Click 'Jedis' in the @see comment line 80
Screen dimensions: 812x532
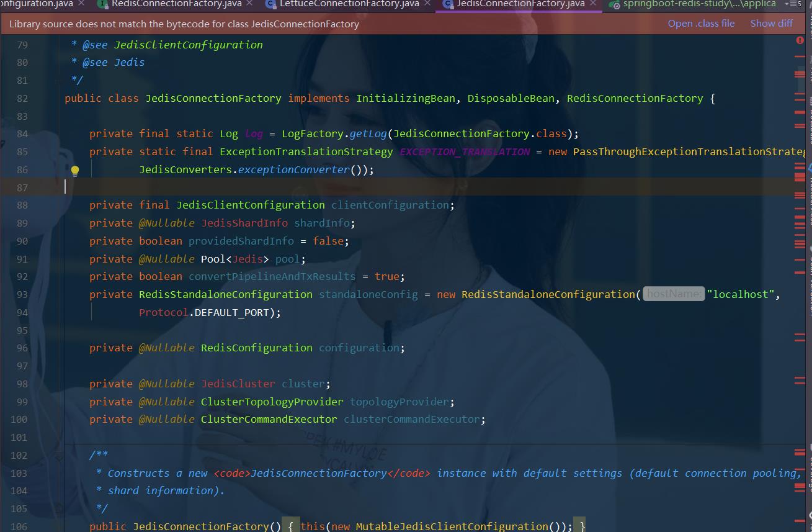(x=130, y=62)
